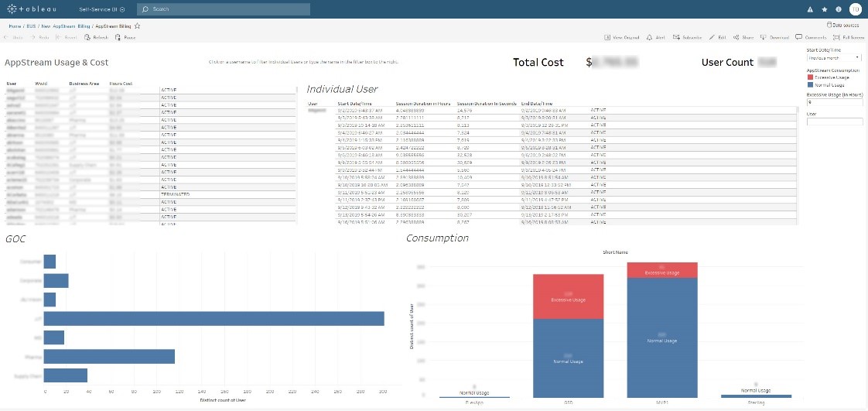Go to EUS breadcrumb

[32, 26]
